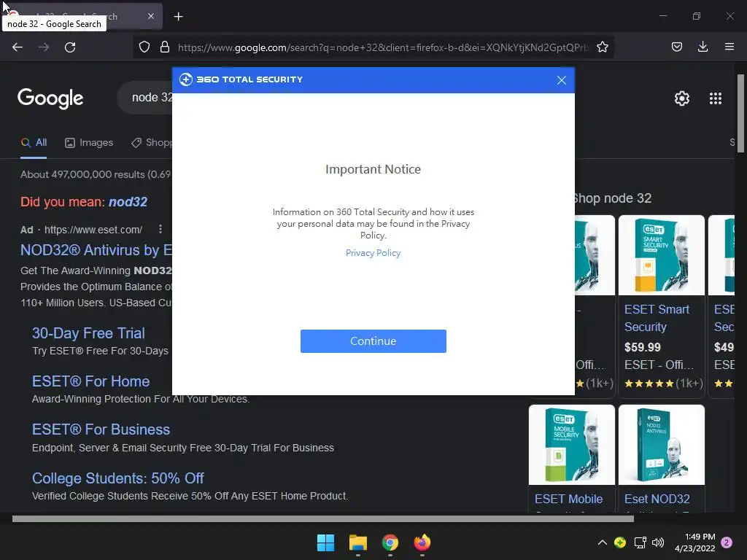This screenshot has width=747, height=560.
Task: Open File Explorer from the taskbar
Action: click(x=357, y=542)
